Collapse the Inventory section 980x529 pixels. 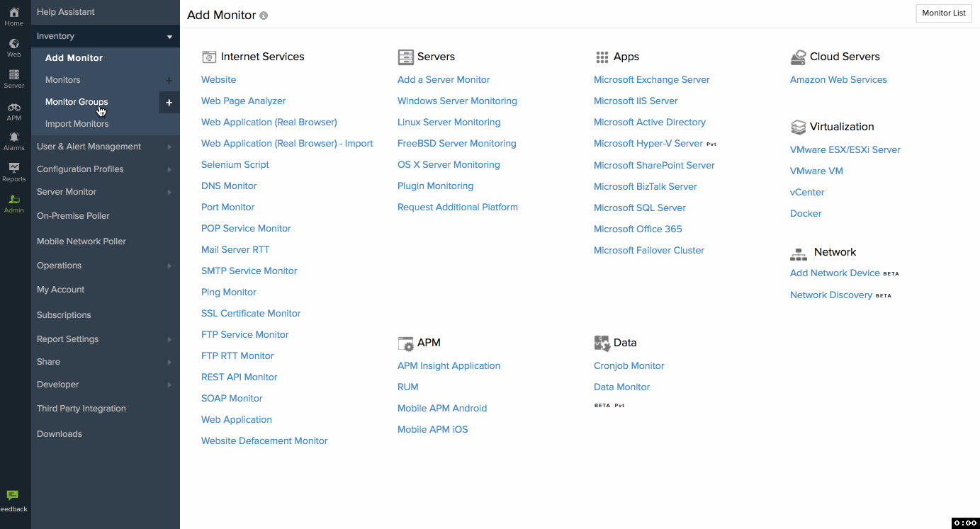[x=169, y=36]
